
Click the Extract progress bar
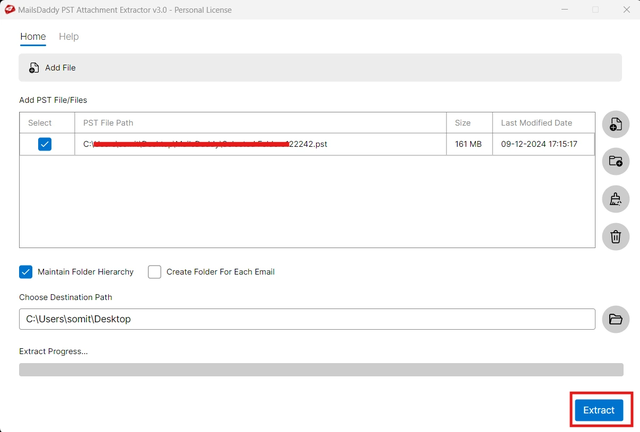coord(321,370)
